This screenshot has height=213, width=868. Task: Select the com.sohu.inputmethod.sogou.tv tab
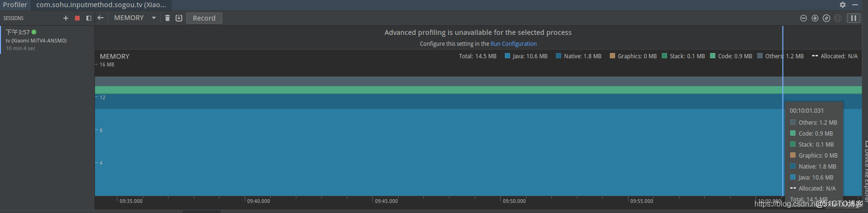(x=101, y=5)
